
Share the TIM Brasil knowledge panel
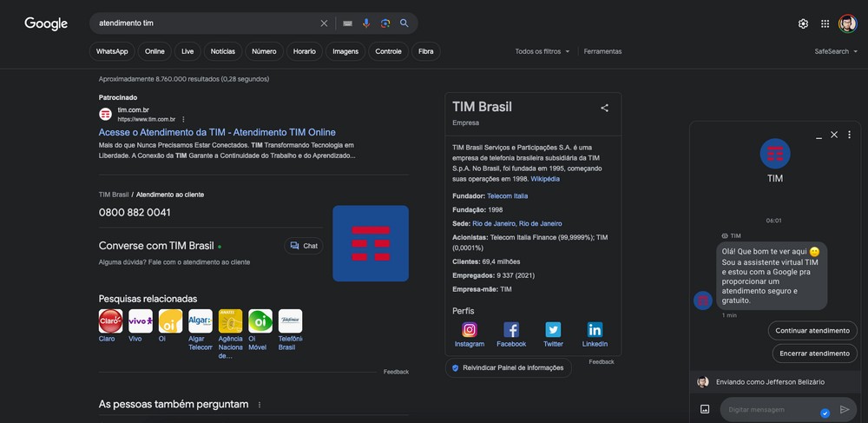604,108
